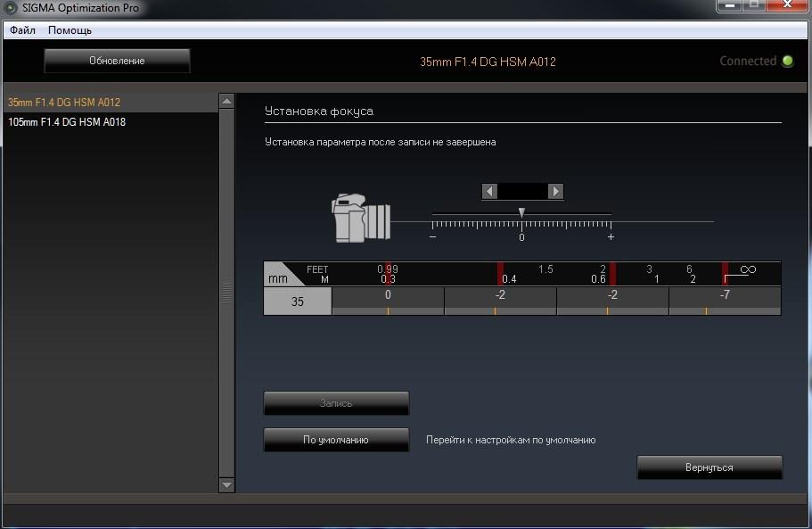Click the По умолчанию button

(336, 440)
